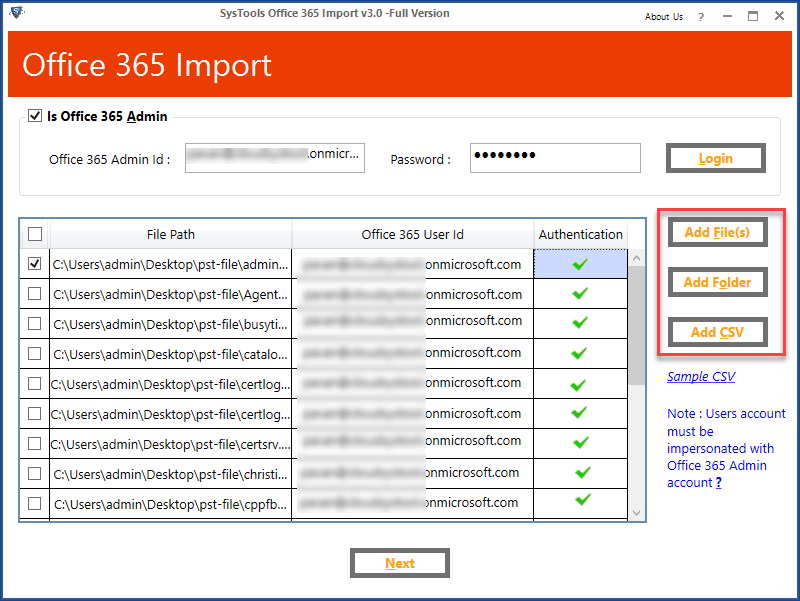Check the select-all checkbox in the table header
The width and height of the screenshot is (800, 601).
coord(35,233)
